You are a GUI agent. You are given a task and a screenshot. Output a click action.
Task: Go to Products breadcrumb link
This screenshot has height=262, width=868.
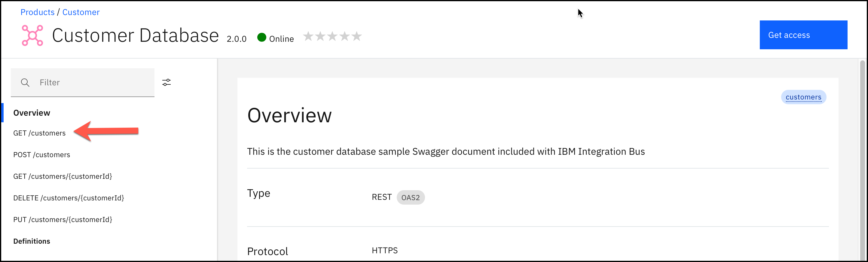(x=37, y=12)
